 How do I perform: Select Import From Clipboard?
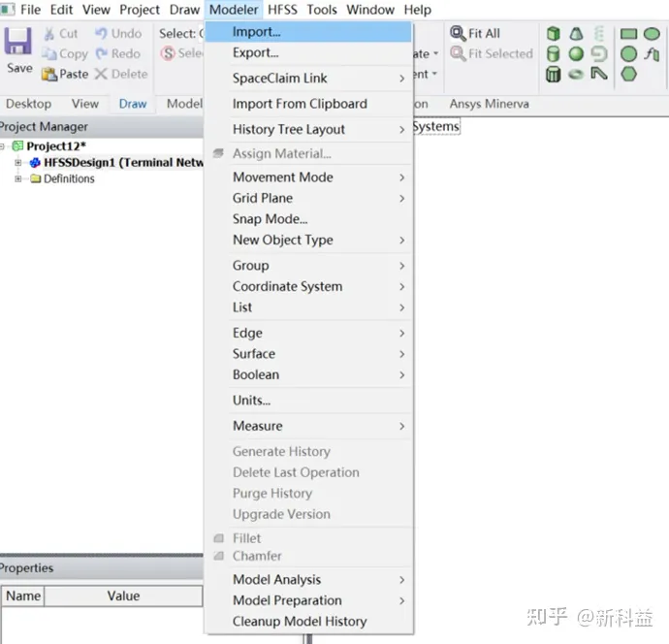309,104
